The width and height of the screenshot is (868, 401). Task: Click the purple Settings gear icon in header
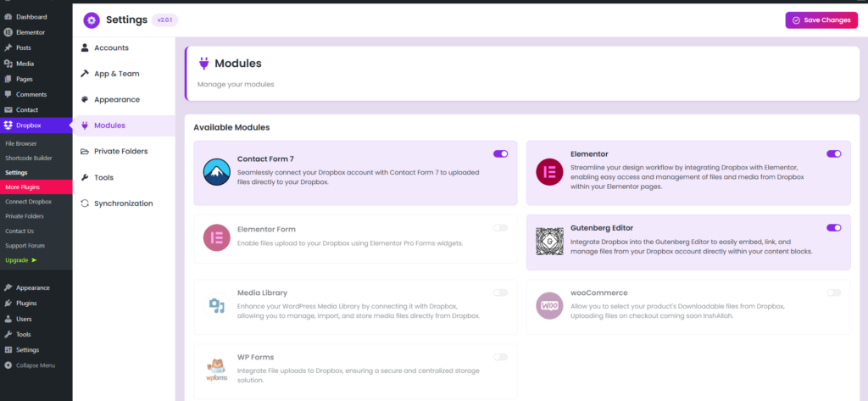pyautogui.click(x=92, y=20)
